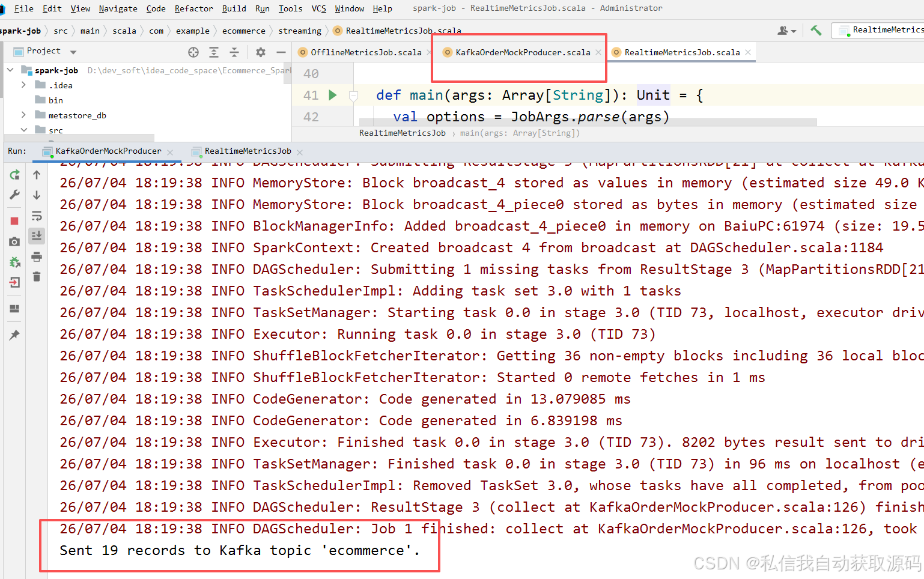Attach debugger using green bug icon
924x579 pixels.
pos(14,262)
